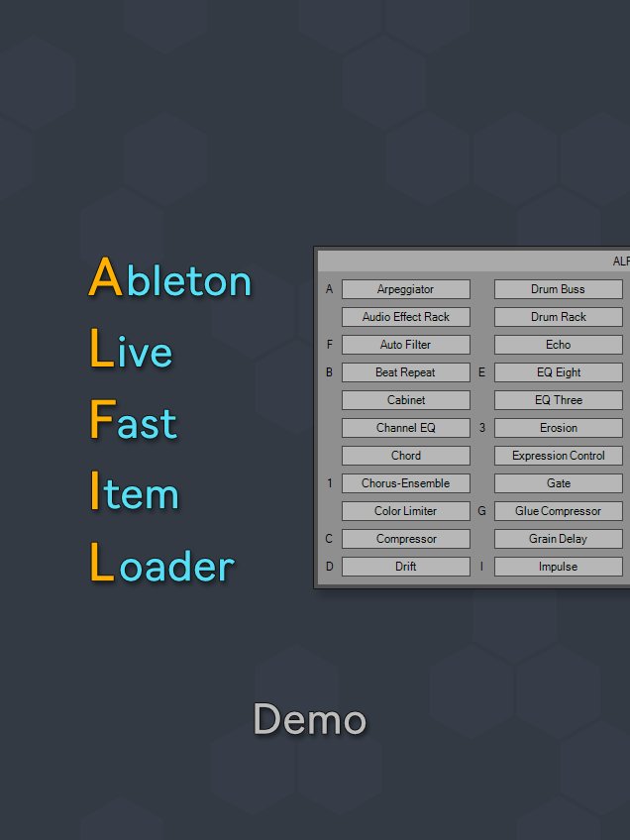Choose the Cabinet button

(x=406, y=400)
